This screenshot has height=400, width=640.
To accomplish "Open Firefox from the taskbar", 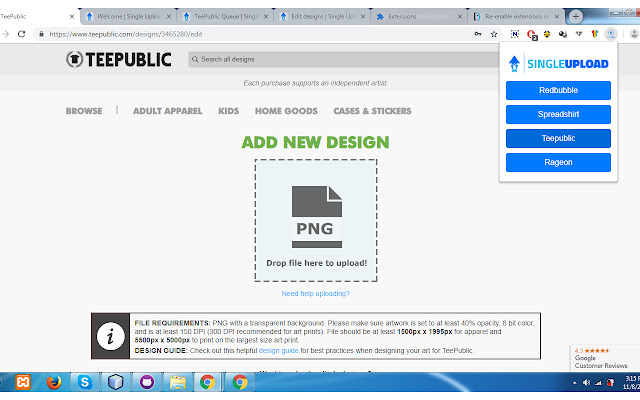I will [53, 382].
